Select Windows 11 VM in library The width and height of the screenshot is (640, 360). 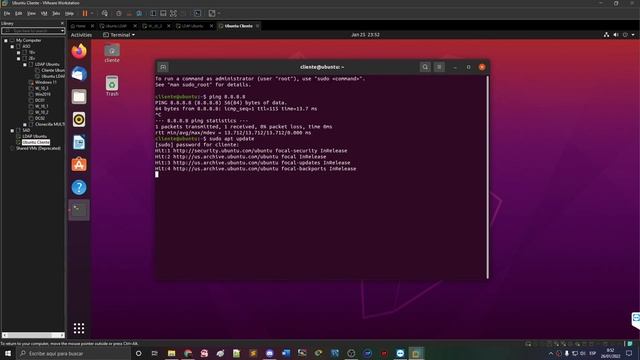pyautogui.click(x=46, y=82)
